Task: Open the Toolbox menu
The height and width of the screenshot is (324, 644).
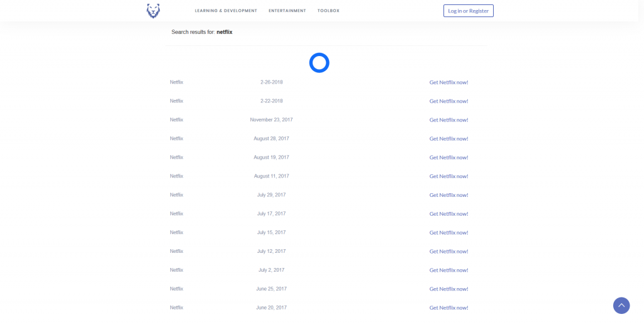Action: (x=328, y=11)
